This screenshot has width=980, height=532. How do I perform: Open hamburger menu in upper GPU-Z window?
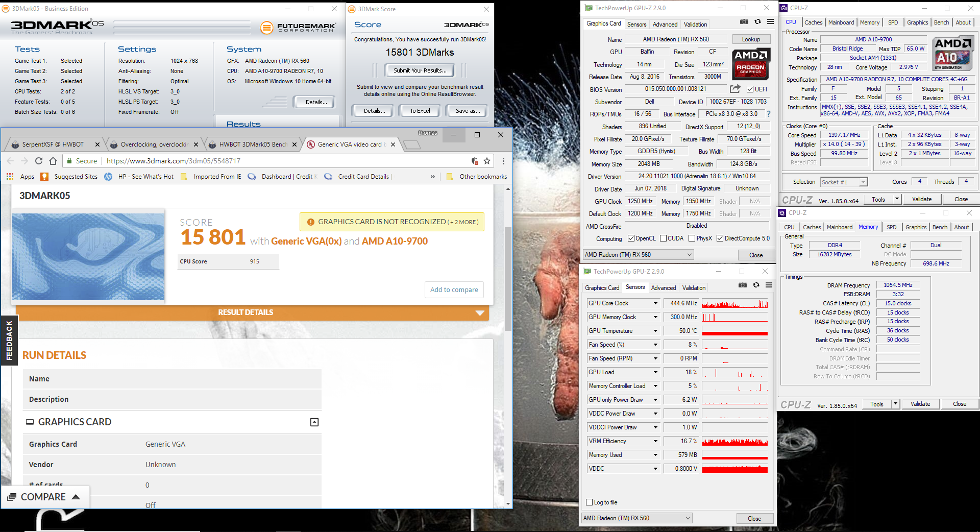coord(770,21)
